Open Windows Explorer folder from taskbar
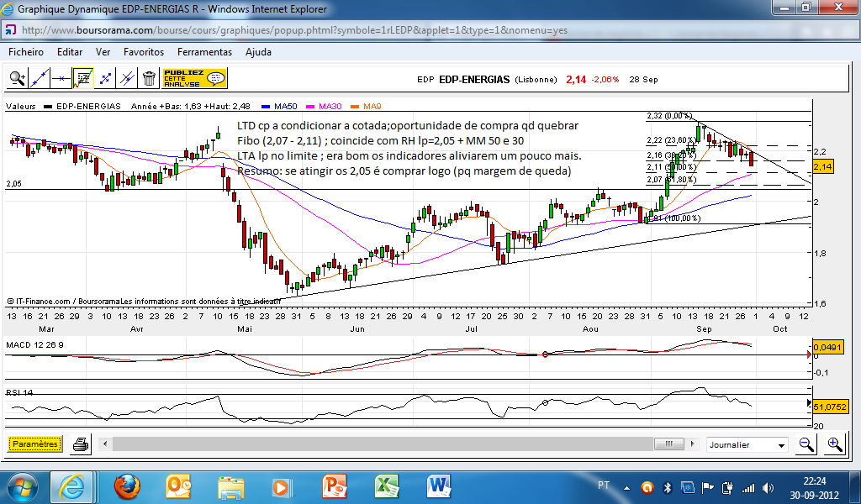 tap(231, 487)
